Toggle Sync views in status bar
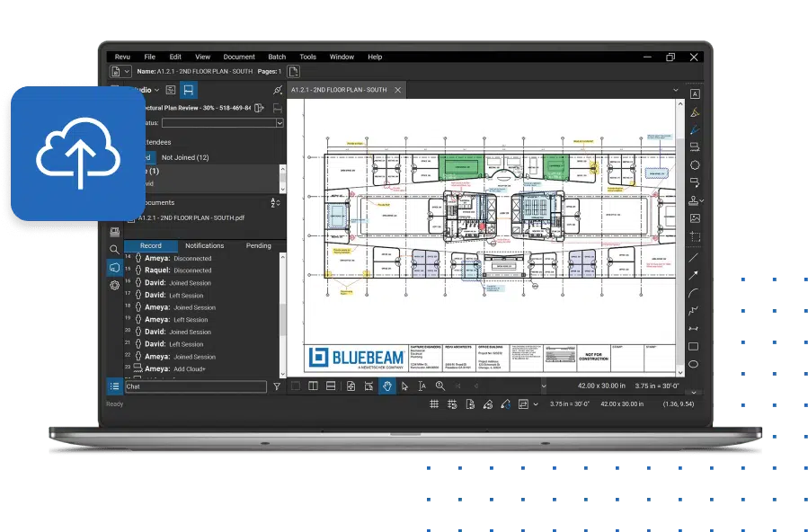This screenshot has width=808, height=532. point(523,404)
